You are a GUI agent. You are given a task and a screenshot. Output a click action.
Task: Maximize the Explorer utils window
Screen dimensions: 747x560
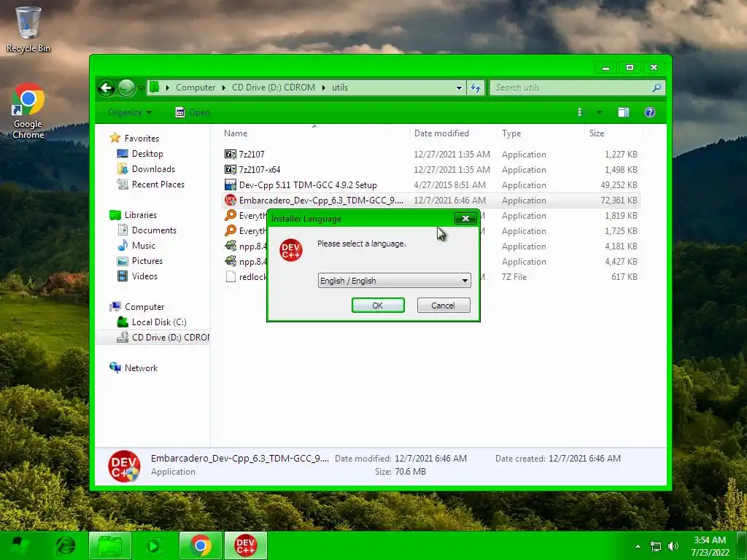(x=630, y=68)
